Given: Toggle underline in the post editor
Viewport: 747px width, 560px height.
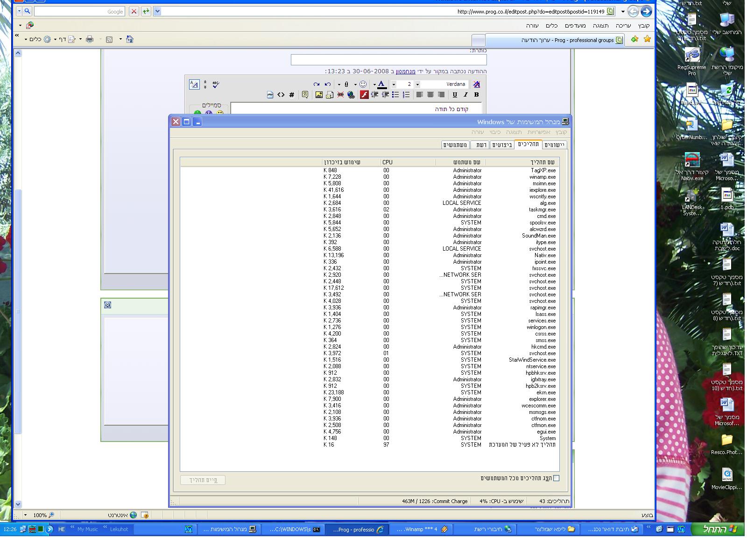Looking at the screenshot, I should [455, 95].
